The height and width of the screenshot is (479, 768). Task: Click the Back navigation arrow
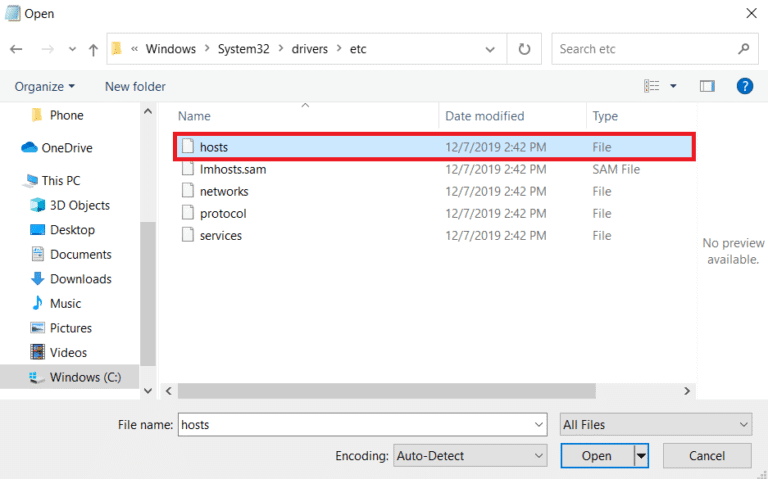tap(16, 48)
